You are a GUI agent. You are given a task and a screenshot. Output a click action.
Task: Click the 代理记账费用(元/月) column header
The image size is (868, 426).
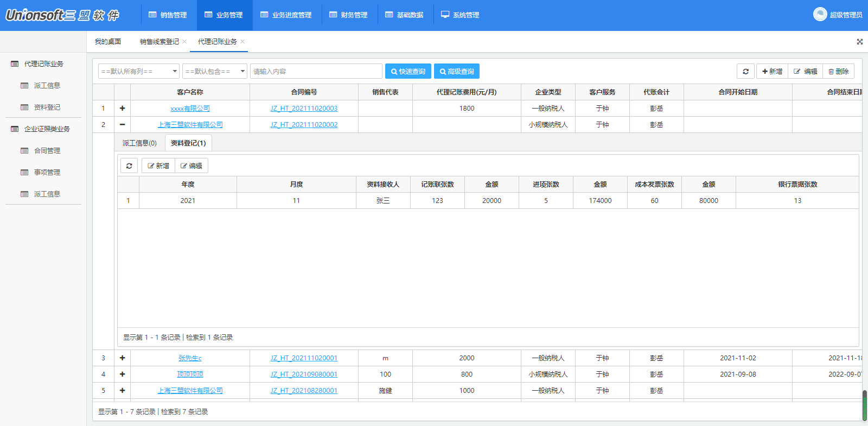coord(467,92)
